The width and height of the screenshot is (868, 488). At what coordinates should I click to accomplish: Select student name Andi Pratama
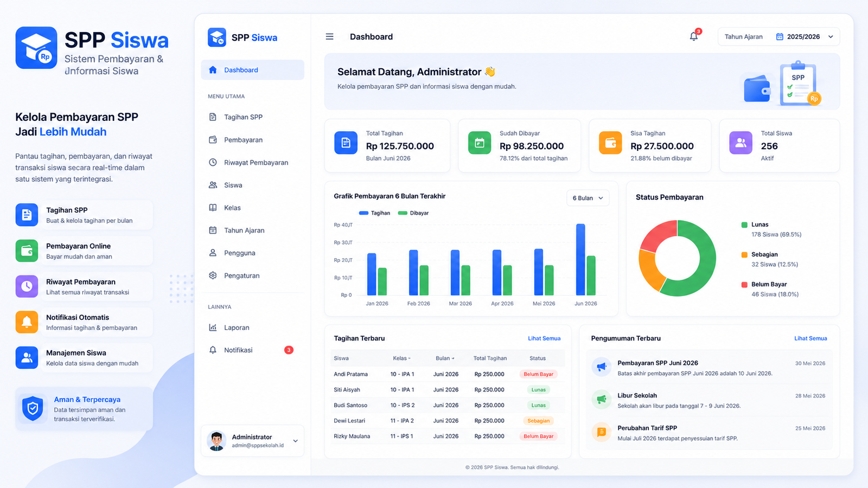tap(350, 374)
